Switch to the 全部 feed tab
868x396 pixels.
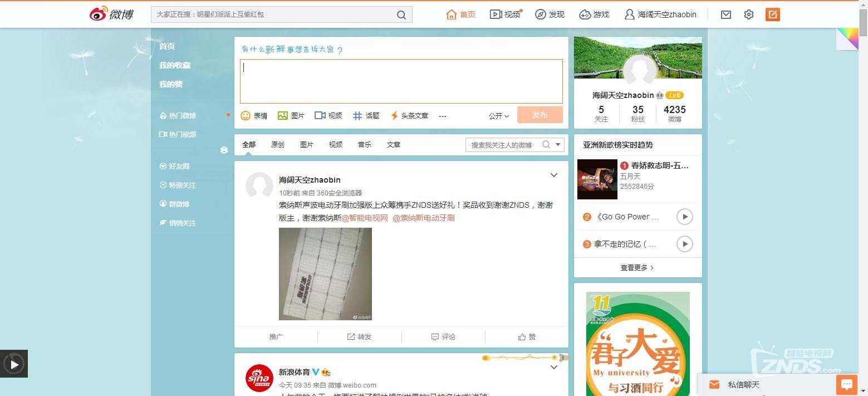point(249,145)
